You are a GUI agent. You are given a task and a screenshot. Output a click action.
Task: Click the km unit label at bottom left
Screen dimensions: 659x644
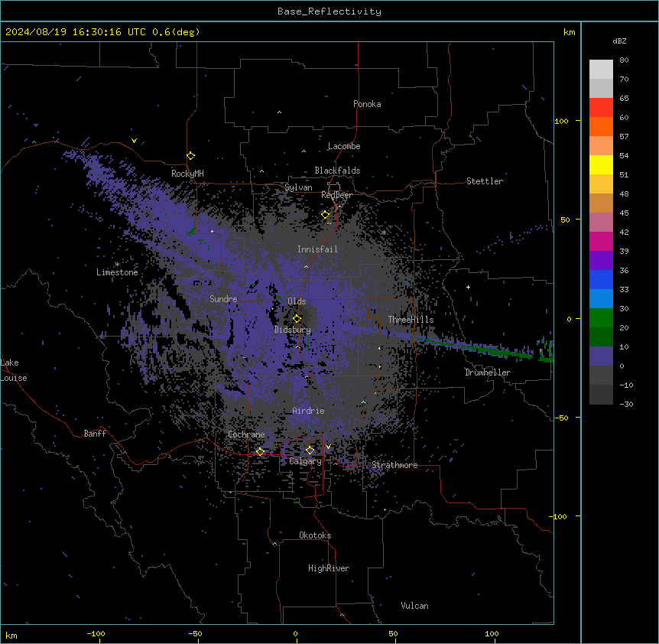[x=11, y=635]
